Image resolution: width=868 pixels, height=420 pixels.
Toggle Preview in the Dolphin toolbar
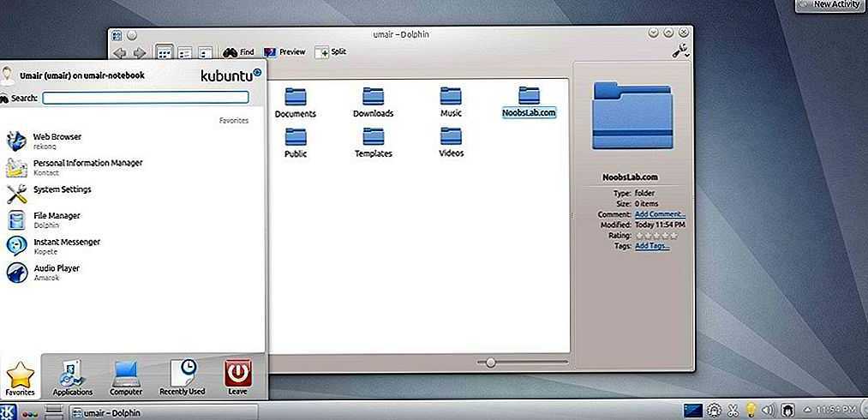(284, 52)
